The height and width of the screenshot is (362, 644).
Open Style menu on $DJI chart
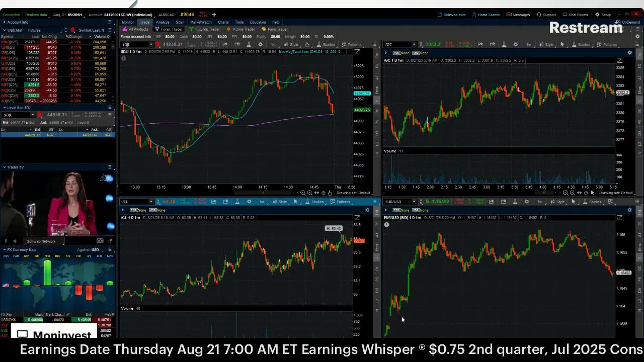coord(292,44)
